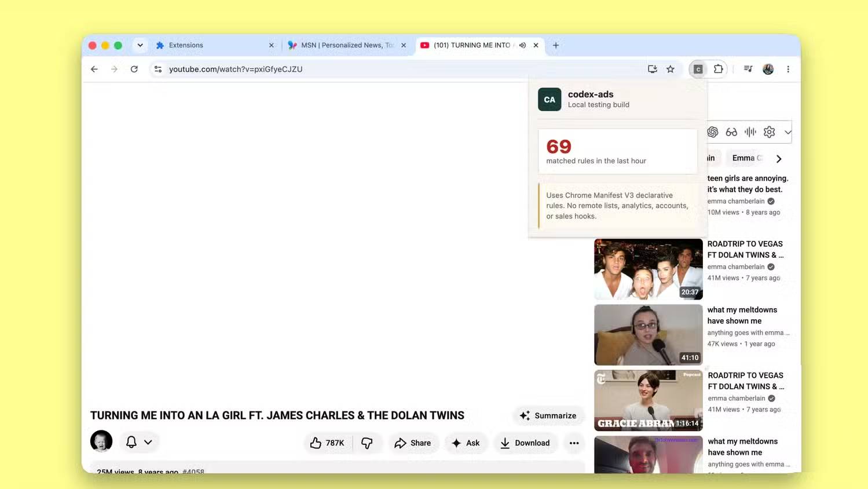868x489 pixels.
Task: Open more actions three-dot menu below video
Action: 574,443
